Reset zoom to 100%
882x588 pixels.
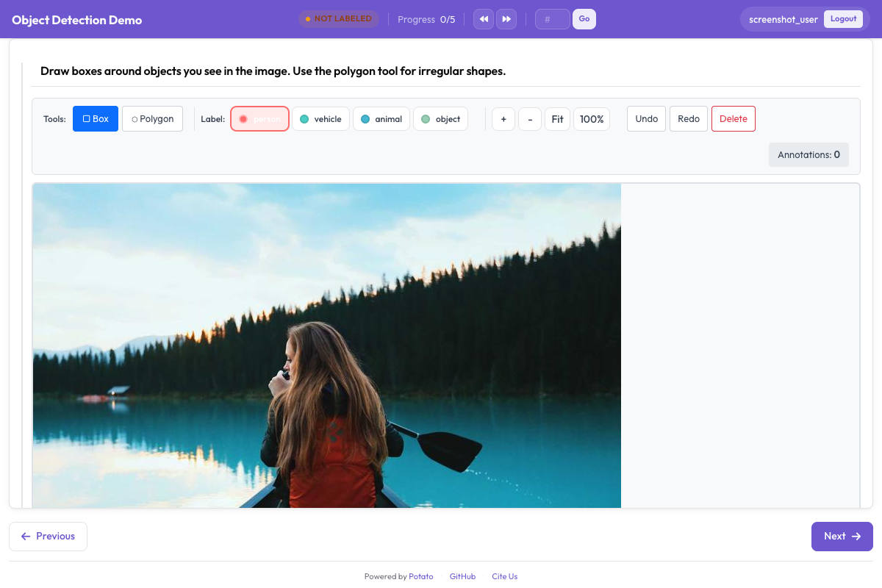[592, 119]
